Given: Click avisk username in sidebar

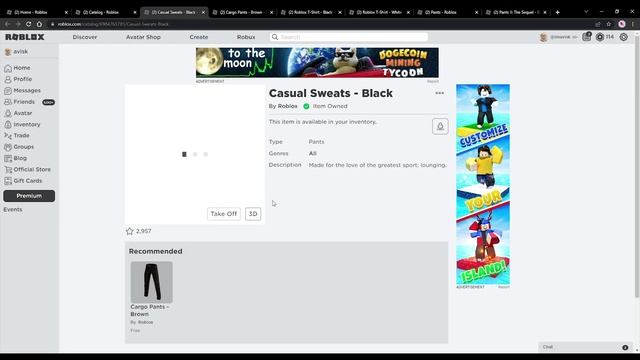Looking at the screenshot, I should point(20,52).
